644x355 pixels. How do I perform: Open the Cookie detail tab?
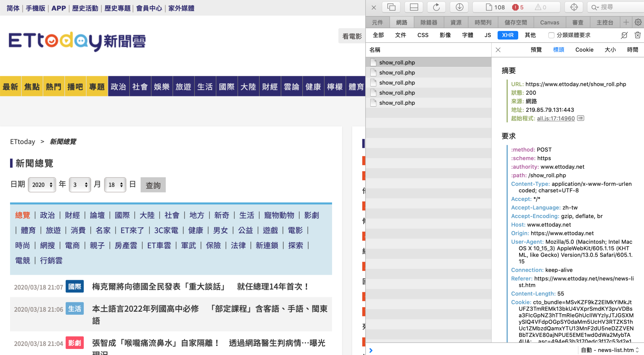pyautogui.click(x=584, y=50)
